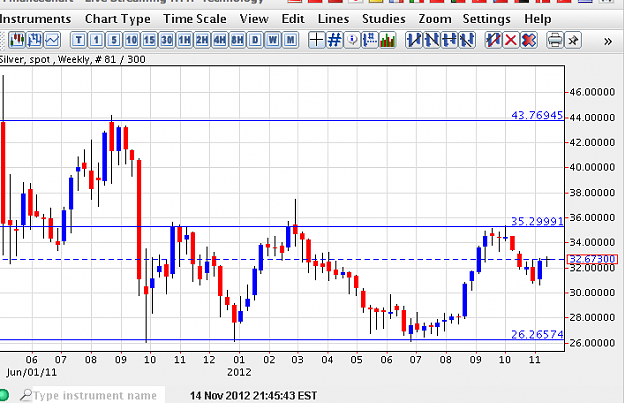Image resolution: width=625 pixels, height=403 pixels.
Task: Select the downward line drawing tool
Action: click(431, 40)
